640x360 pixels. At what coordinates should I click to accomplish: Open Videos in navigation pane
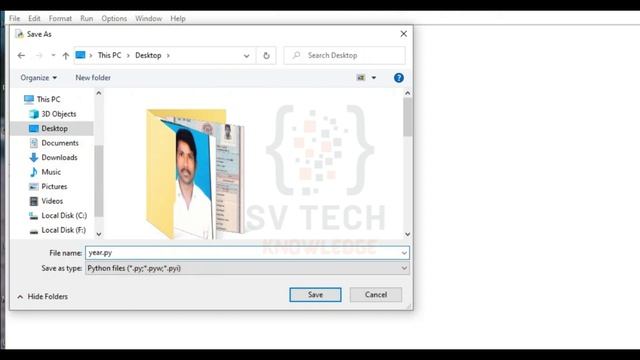tap(52, 201)
